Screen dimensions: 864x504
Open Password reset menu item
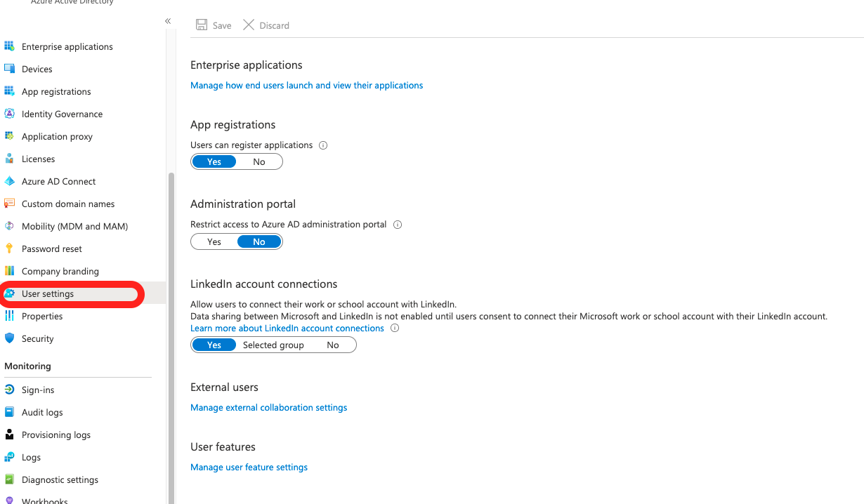(x=52, y=248)
